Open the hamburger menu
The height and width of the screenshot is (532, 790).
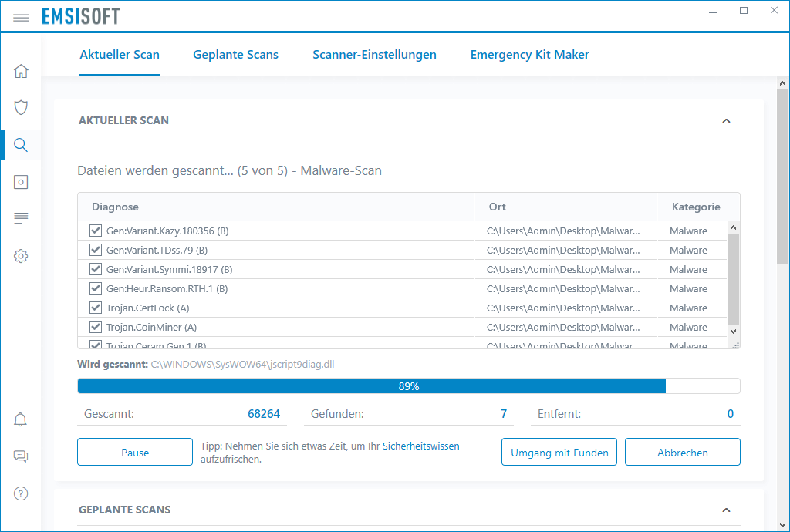[x=21, y=18]
